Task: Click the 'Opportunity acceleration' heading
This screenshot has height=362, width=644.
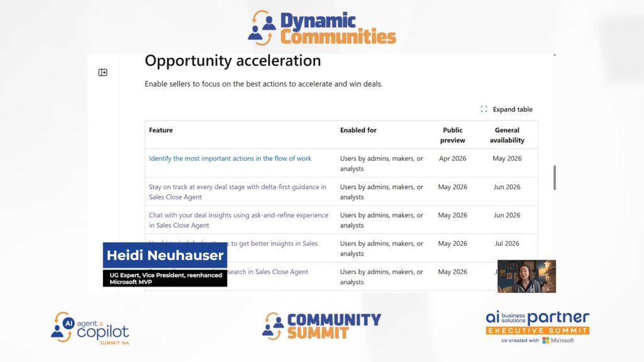Action: click(233, 61)
